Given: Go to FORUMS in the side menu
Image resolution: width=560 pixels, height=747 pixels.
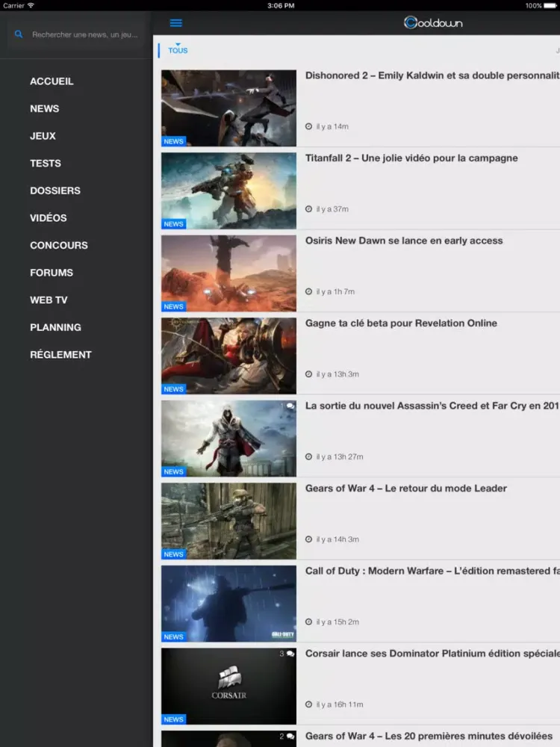Looking at the screenshot, I should point(52,273).
